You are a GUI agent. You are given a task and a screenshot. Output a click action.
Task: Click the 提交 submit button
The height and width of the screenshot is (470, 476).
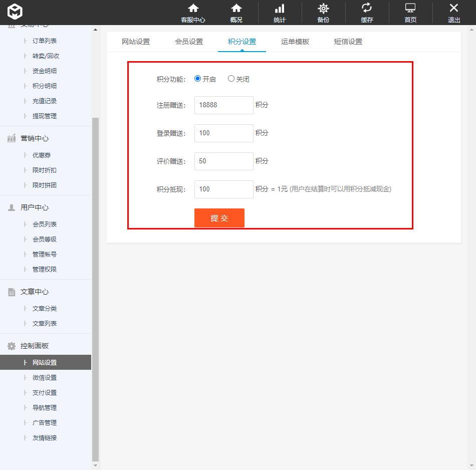219,218
